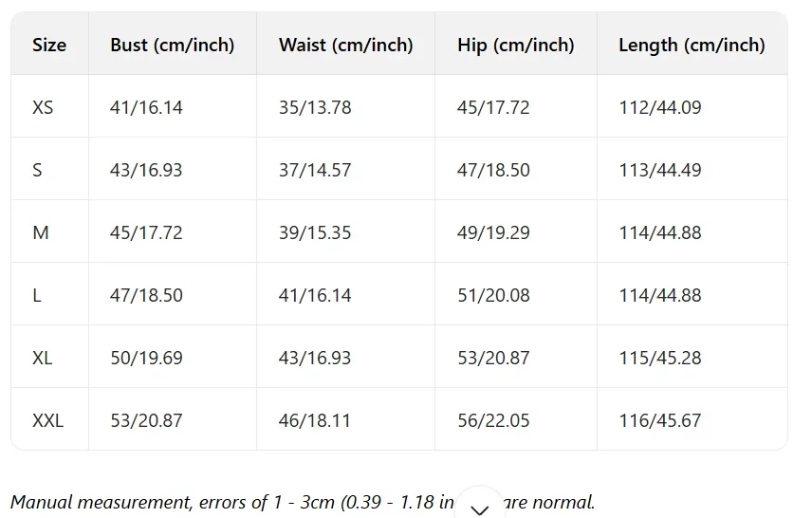Click the XXL hip value 56/22.05
This screenshot has height=518, width=812.
coord(493,420)
